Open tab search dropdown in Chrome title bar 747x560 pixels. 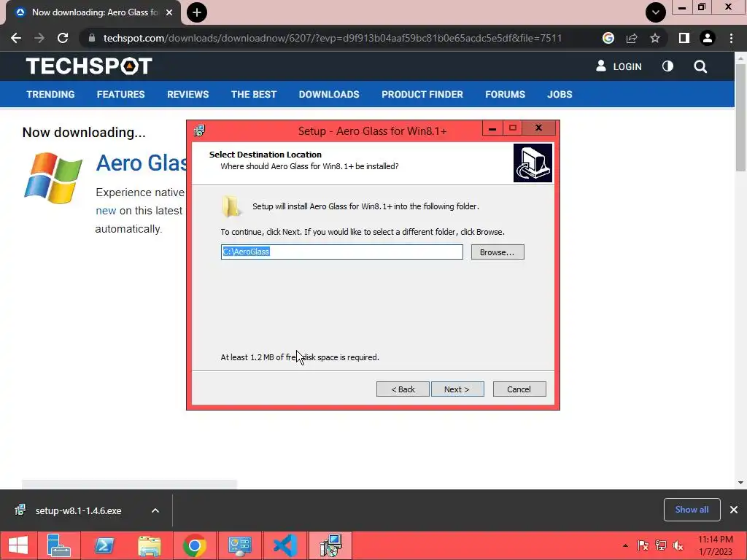tap(656, 12)
